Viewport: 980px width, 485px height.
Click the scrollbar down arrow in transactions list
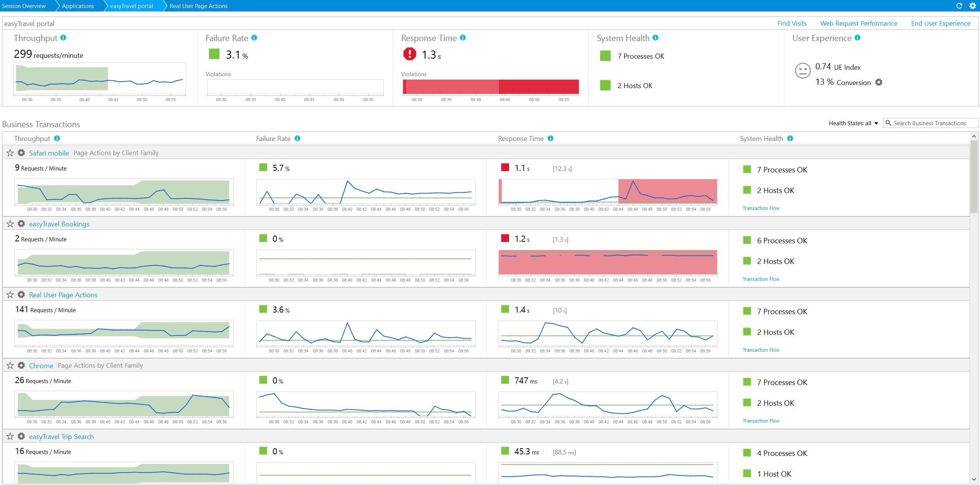[x=974, y=479]
